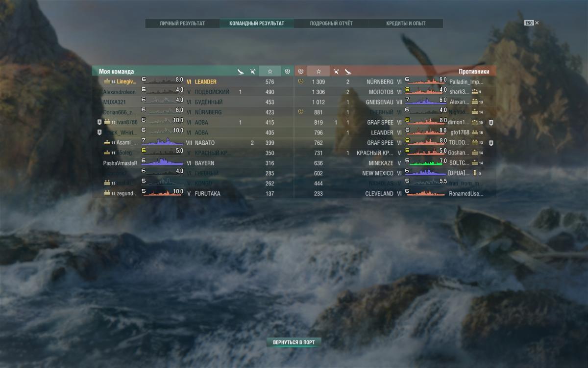588x368 pixels.
Task: Open the Личный результат tab
Action: click(x=182, y=23)
